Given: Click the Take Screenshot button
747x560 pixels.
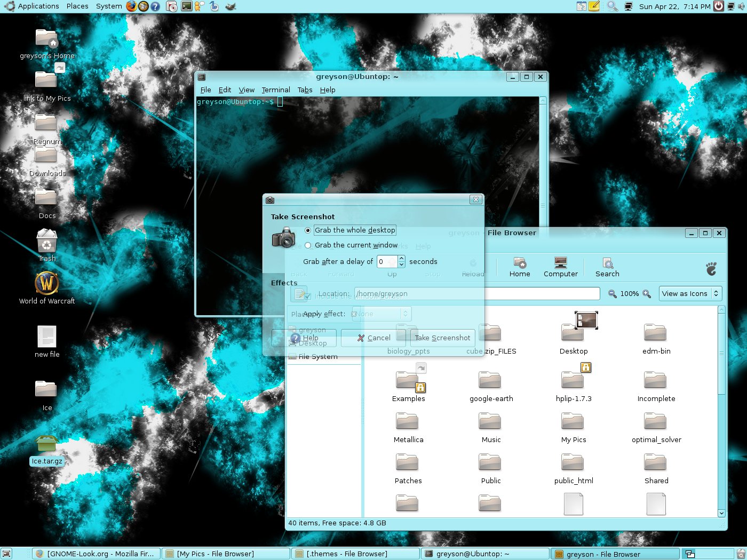Looking at the screenshot, I should pyautogui.click(x=442, y=338).
